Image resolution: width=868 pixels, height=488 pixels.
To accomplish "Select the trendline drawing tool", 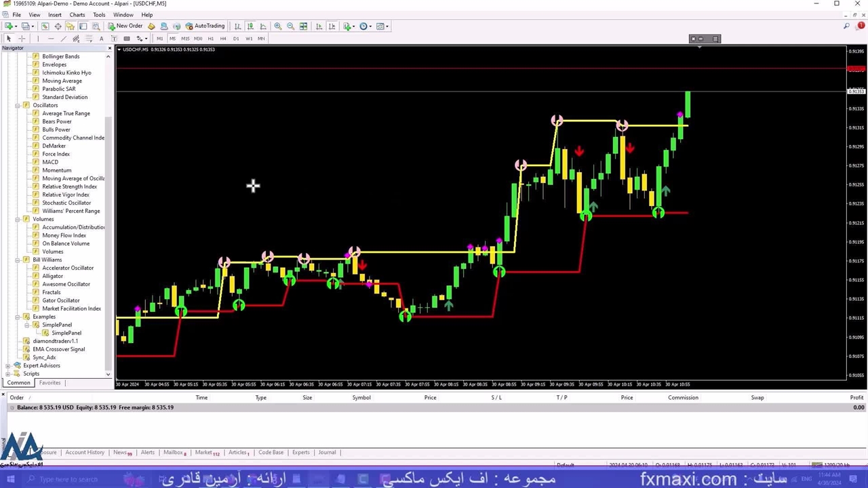I will tap(63, 39).
